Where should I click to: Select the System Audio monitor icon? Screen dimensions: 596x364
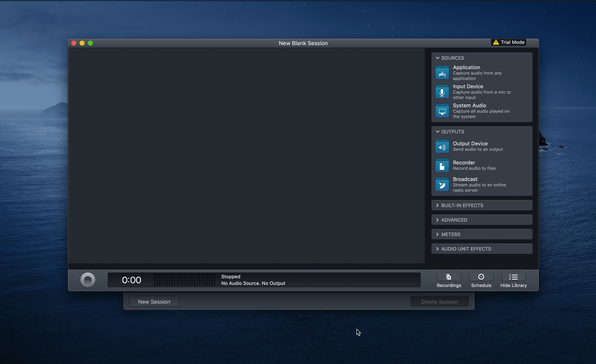tap(442, 111)
